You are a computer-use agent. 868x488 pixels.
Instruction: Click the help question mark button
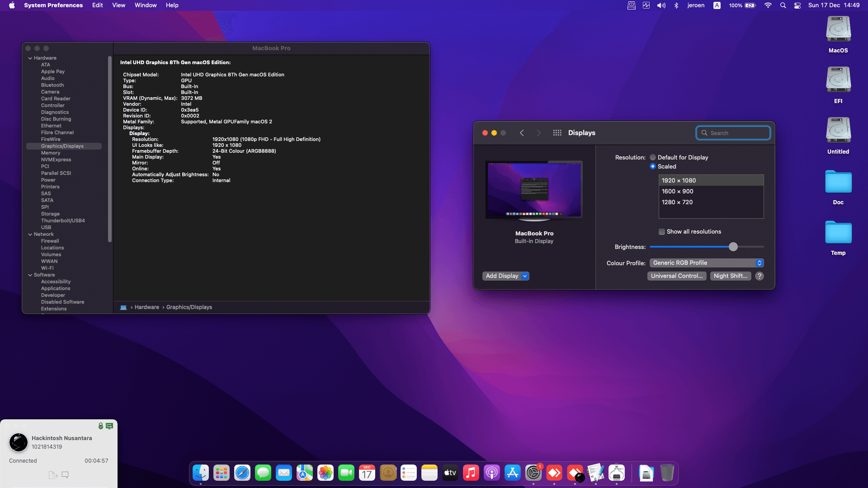click(759, 276)
